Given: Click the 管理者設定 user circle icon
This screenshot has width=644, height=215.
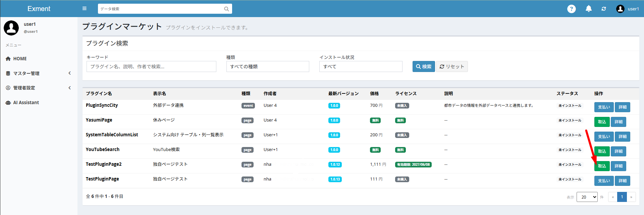Looking at the screenshot, I should click(8, 88).
